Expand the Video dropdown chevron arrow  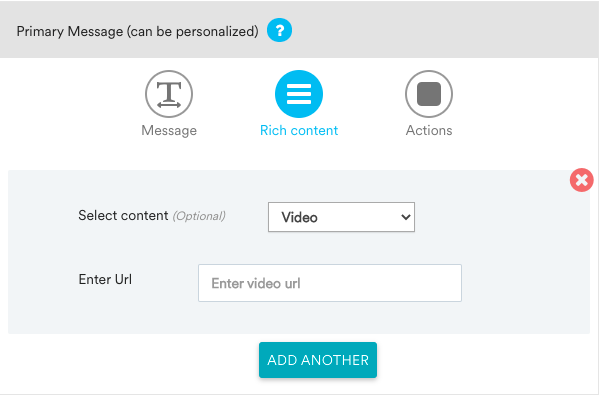pos(405,217)
